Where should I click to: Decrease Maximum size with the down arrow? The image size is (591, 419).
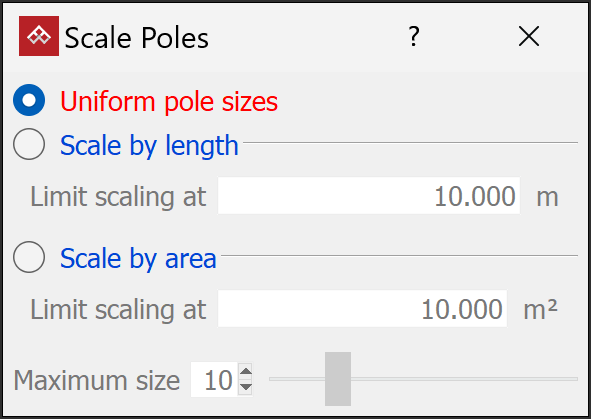click(246, 387)
